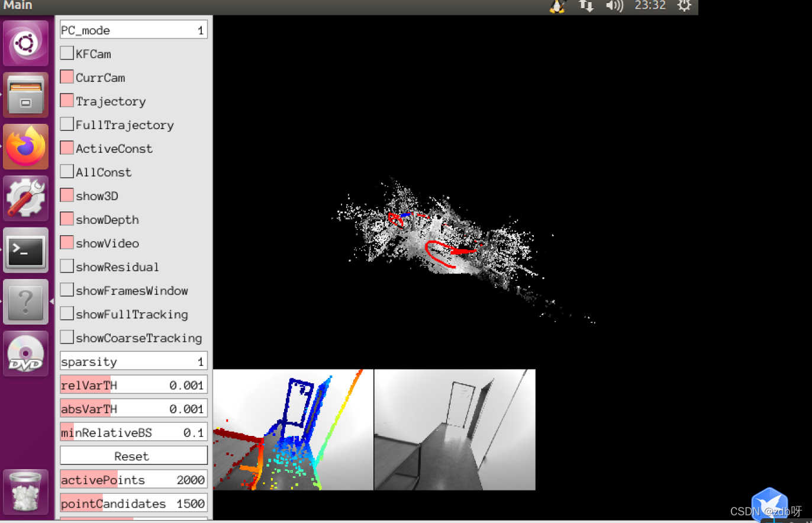Screen dimensions: 812x523
Task: Check the AllConst option
Action: [x=67, y=172]
